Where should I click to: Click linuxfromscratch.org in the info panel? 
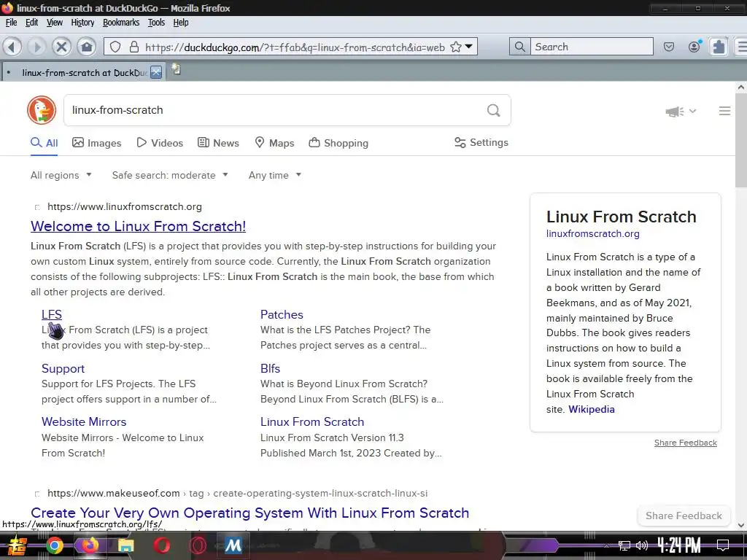tap(592, 234)
